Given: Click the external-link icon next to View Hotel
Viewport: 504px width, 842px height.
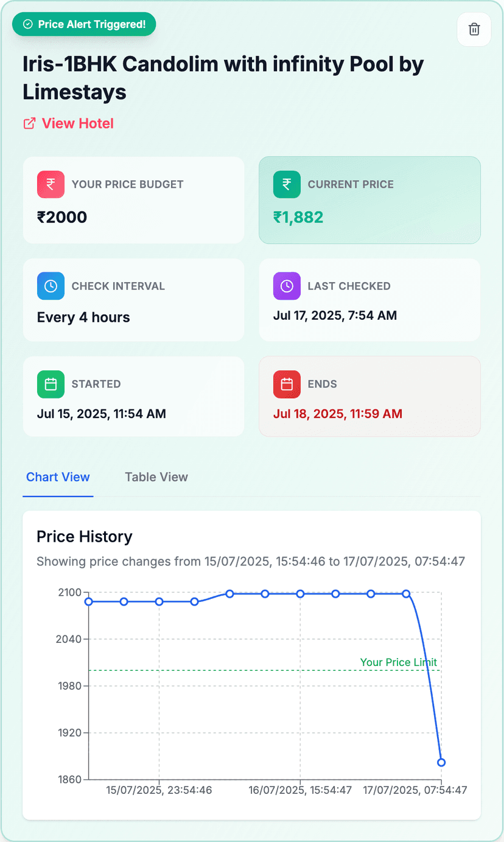Looking at the screenshot, I should (29, 123).
